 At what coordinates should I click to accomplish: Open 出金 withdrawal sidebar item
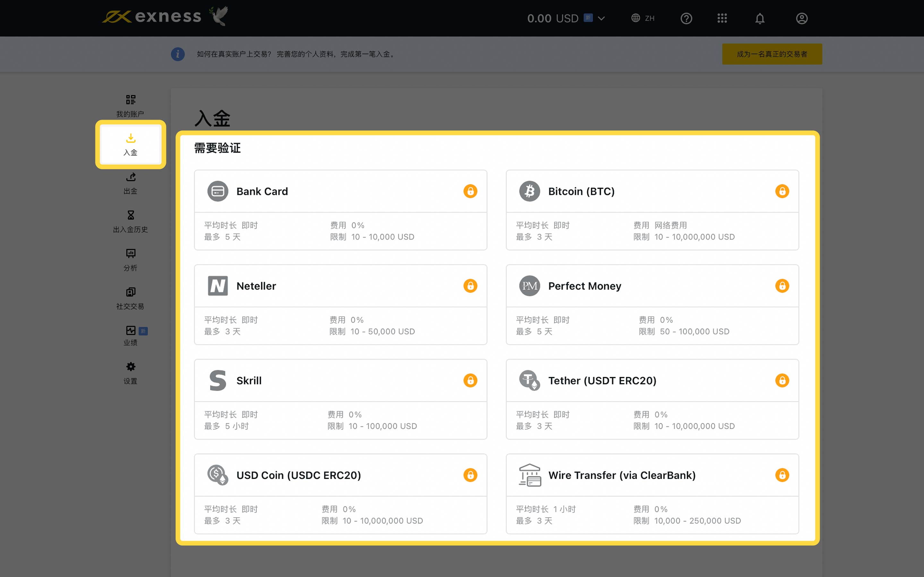(130, 183)
